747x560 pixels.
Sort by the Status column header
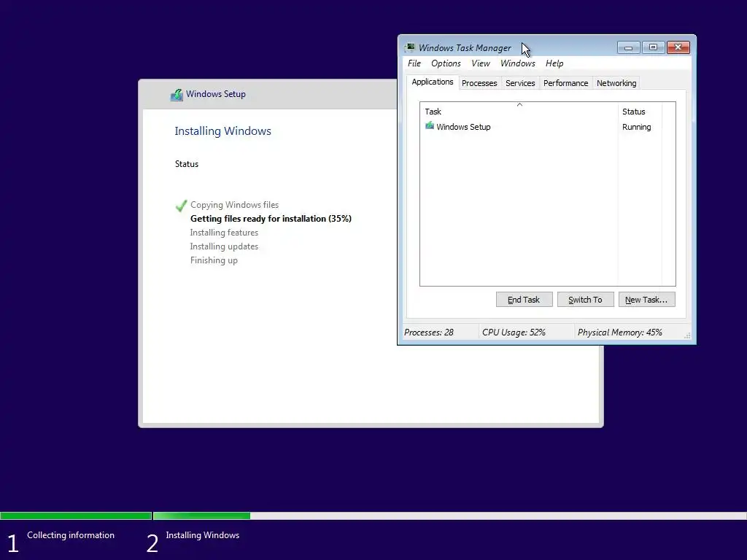(640, 112)
